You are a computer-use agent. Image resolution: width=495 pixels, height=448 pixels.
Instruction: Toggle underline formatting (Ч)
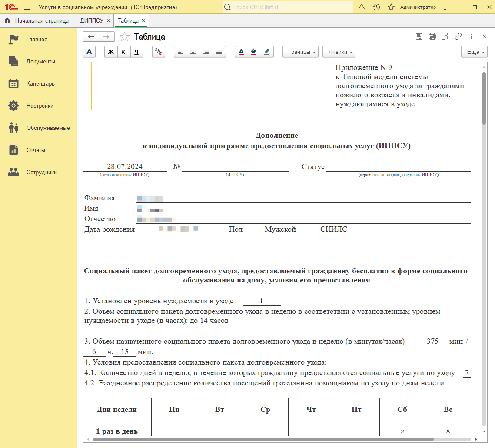tap(136, 52)
